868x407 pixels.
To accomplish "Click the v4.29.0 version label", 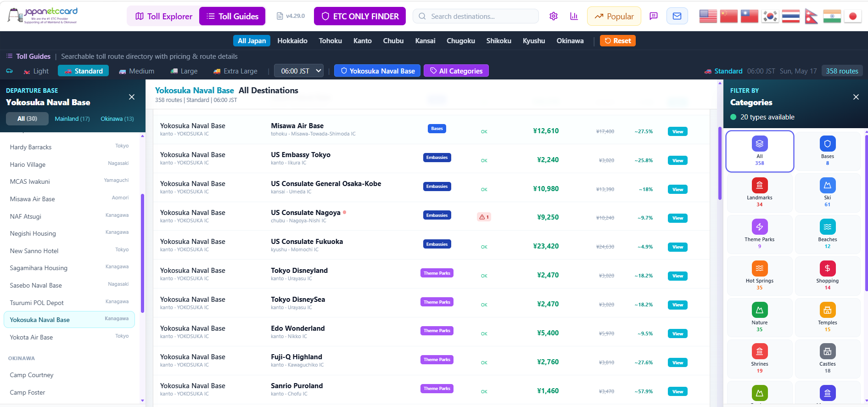I will coord(291,16).
